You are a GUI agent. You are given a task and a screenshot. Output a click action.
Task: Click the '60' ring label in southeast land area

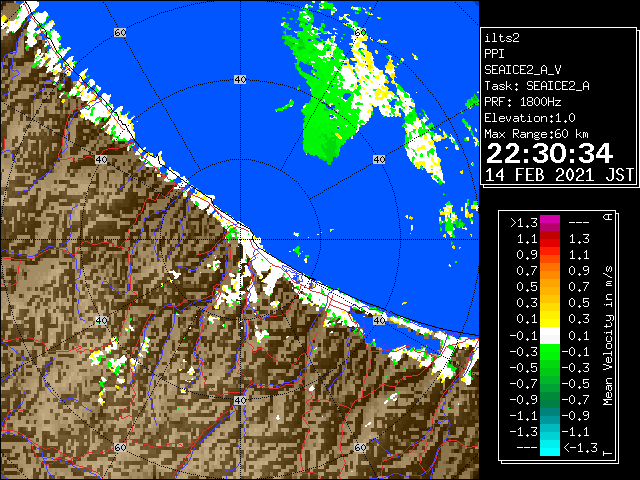[360, 447]
